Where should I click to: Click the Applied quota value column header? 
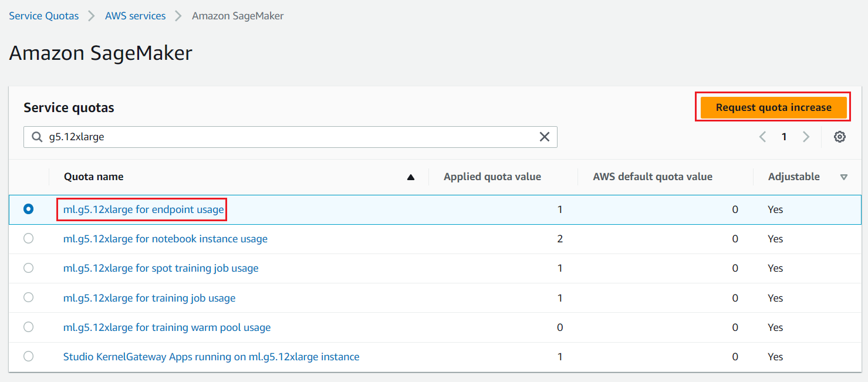pyautogui.click(x=492, y=177)
